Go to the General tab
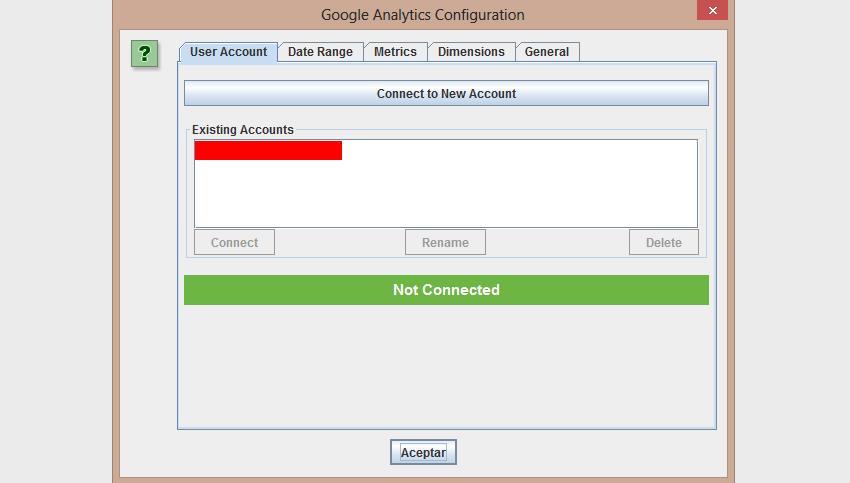850x483 pixels. [x=547, y=52]
